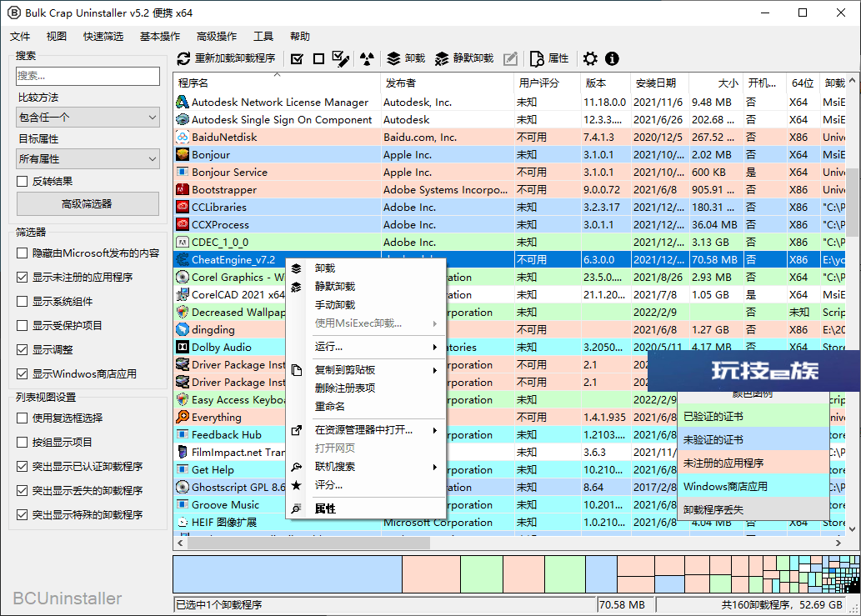
Task: Enable 隐藏由Microsoft发布的内容 checkbox
Action: click(x=23, y=253)
